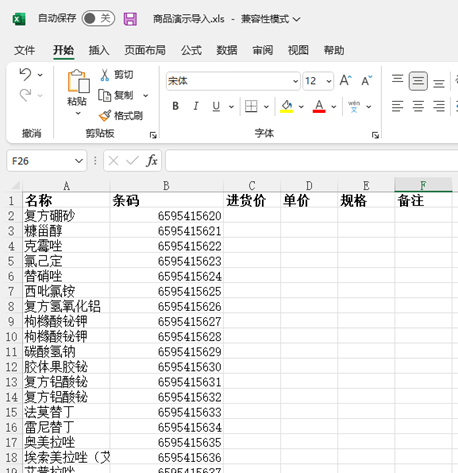
Task: Open the 数据 ribbon tab
Action: click(x=227, y=50)
